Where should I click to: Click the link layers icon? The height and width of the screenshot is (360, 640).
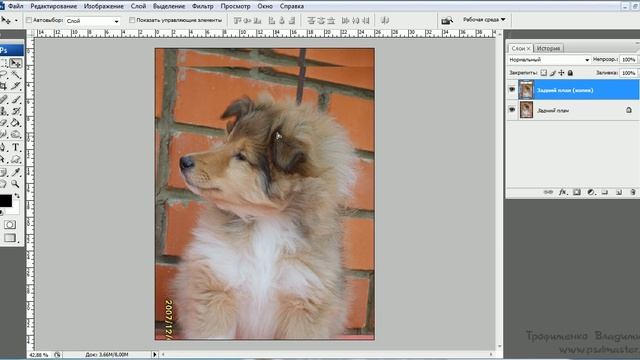point(548,192)
